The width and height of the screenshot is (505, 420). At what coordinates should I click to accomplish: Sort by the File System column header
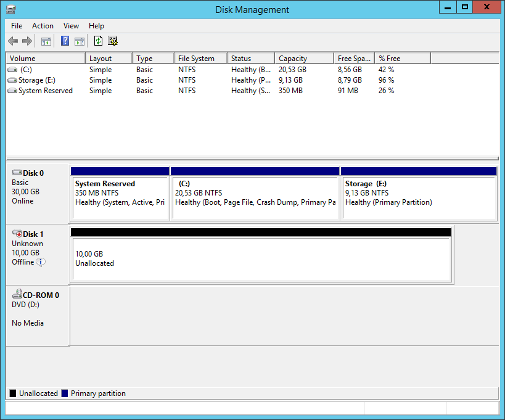point(200,59)
